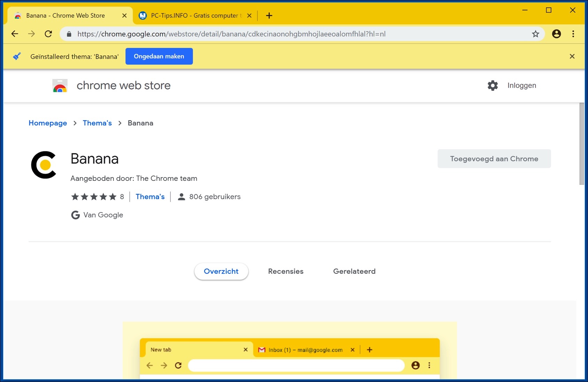Click Inloggen to sign in

pos(521,86)
